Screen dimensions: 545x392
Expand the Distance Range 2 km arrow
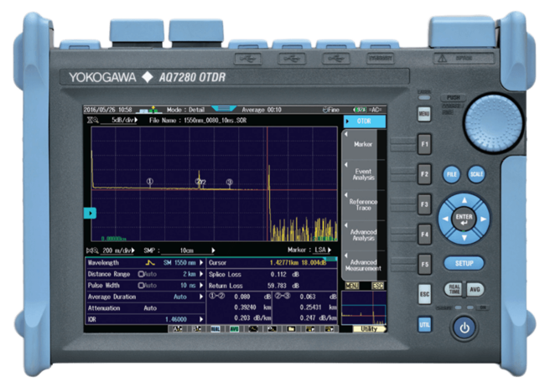[201, 274]
